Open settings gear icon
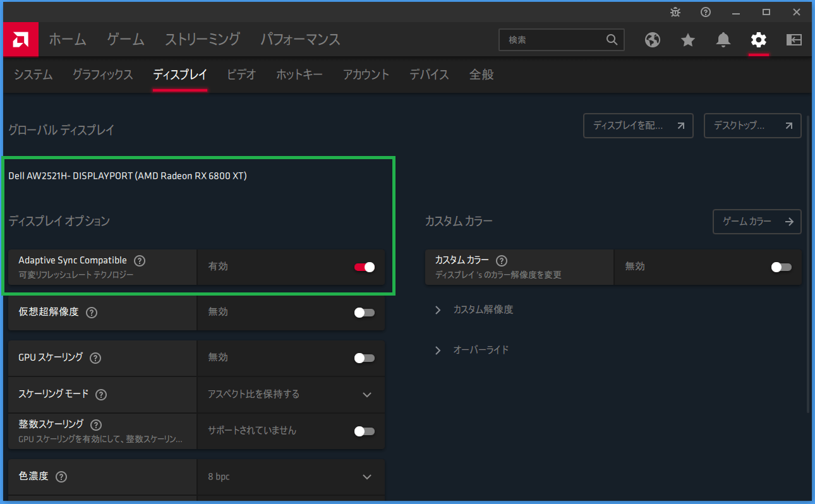This screenshot has height=504, width=815. pos(759,40)
